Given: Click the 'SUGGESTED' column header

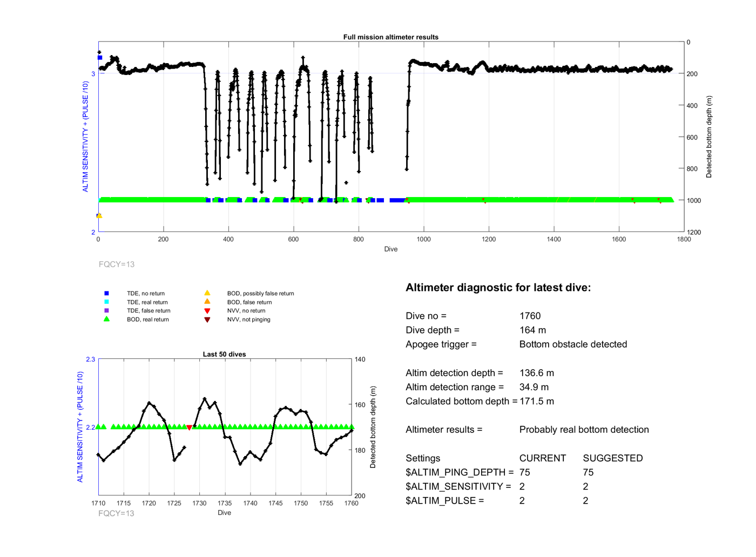Looking at the screenshot, I should tap(613, 458).
